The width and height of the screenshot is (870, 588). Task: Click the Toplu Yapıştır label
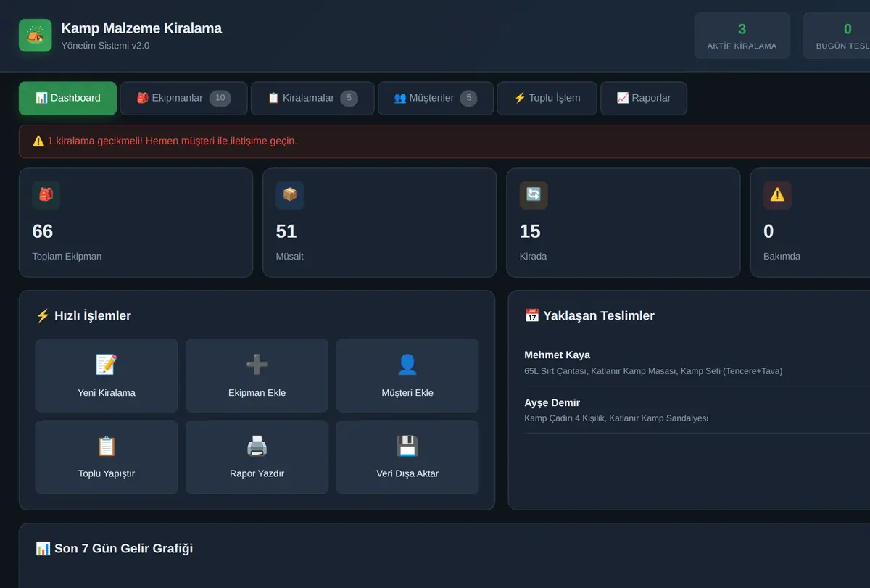(x=107, y=473)
